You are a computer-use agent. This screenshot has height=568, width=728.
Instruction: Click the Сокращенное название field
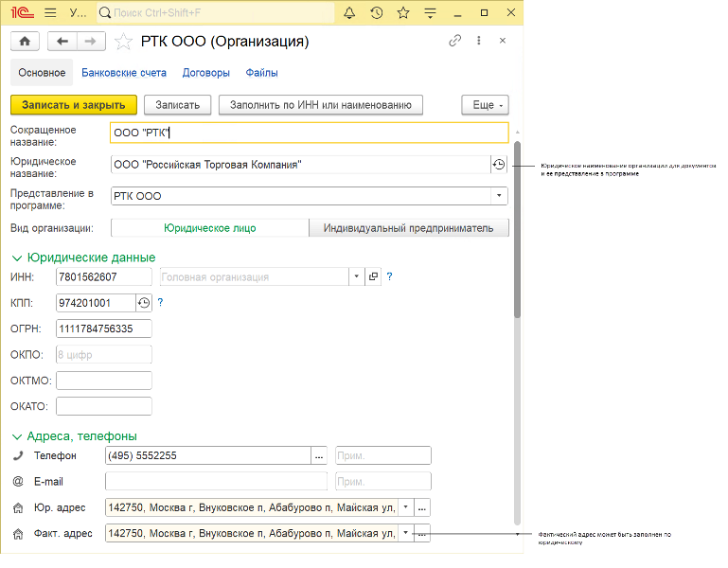tap(310, 133)
